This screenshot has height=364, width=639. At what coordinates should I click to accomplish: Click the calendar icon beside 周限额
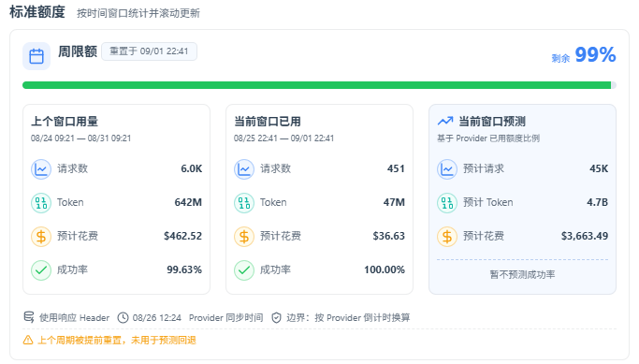coord(36,56)
